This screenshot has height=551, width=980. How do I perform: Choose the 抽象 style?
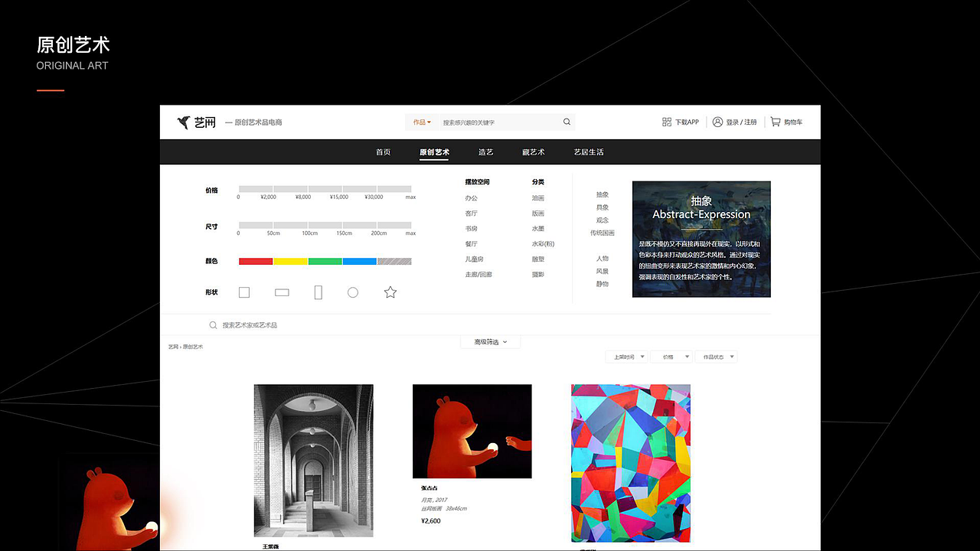[603, 195]
